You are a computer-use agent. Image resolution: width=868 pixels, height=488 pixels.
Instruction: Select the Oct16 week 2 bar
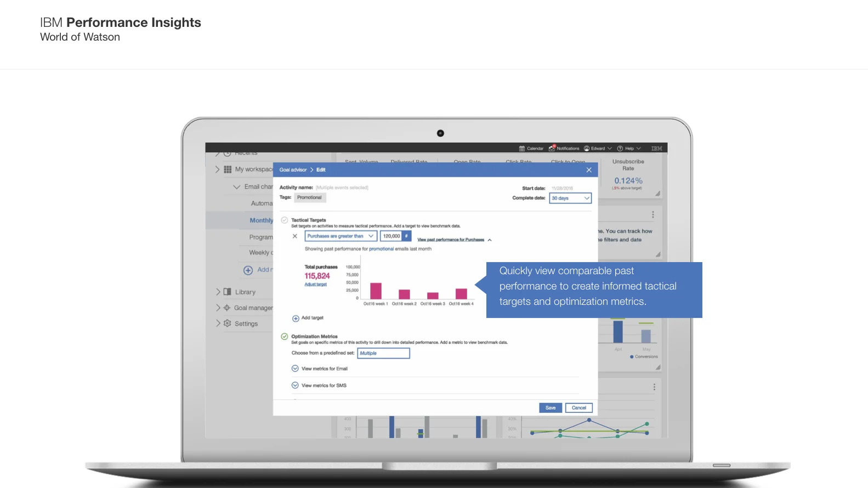pyautogui.click(x=404, y=294)
